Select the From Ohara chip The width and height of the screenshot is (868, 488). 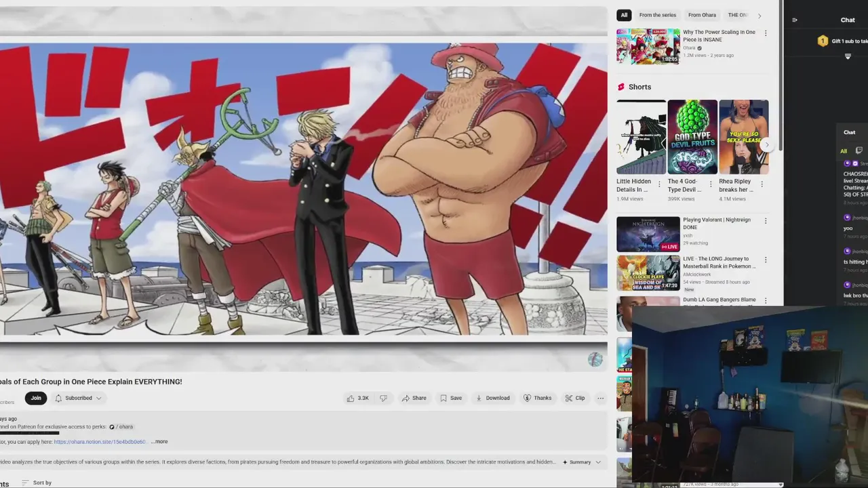(x=702, y=15)
